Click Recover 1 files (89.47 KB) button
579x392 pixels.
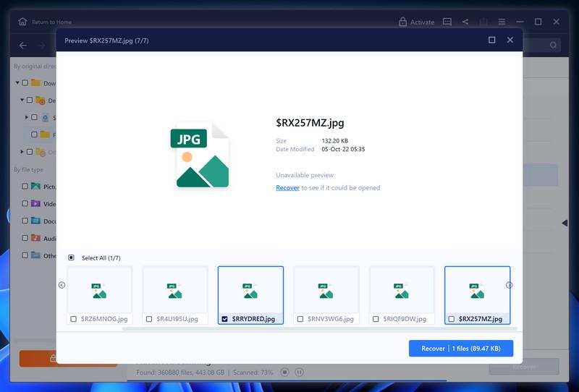(x=461, y=349)
